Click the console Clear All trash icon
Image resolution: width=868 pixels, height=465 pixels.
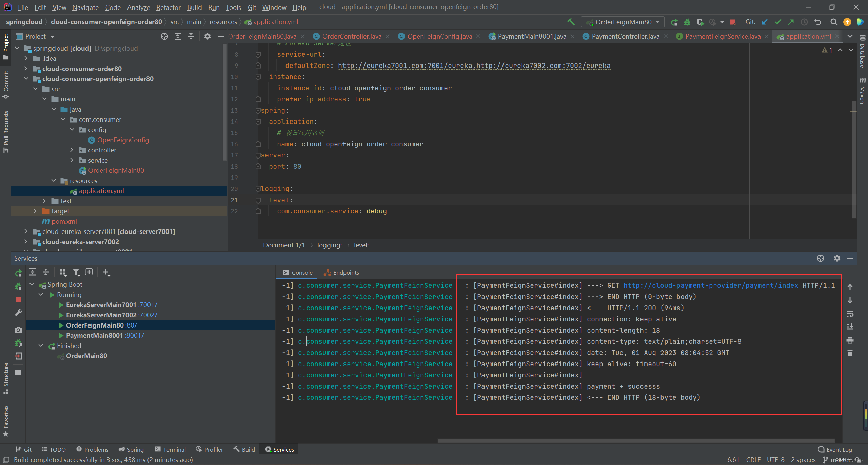pyautogui.click(x=850, y=353)
